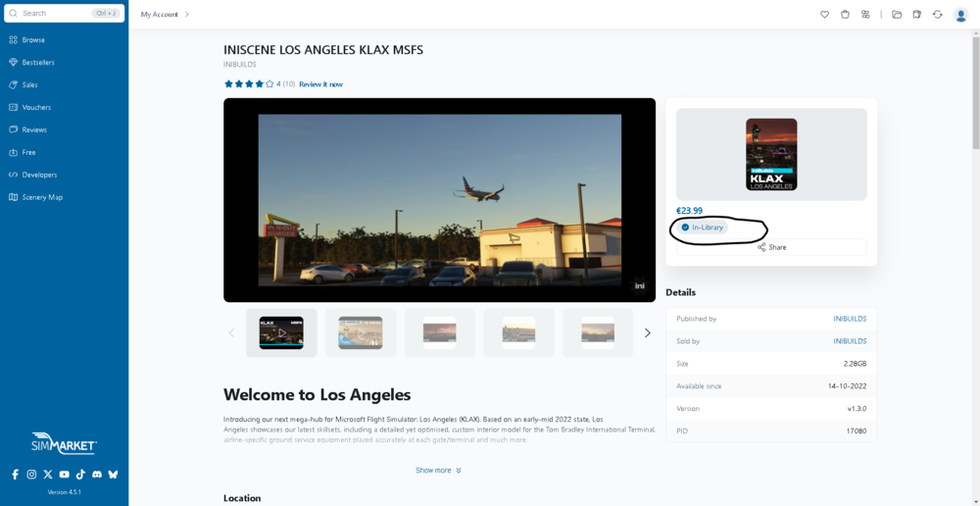Open the user profile avatar
This screenshot has height=506, width=980.
(960, 15)
